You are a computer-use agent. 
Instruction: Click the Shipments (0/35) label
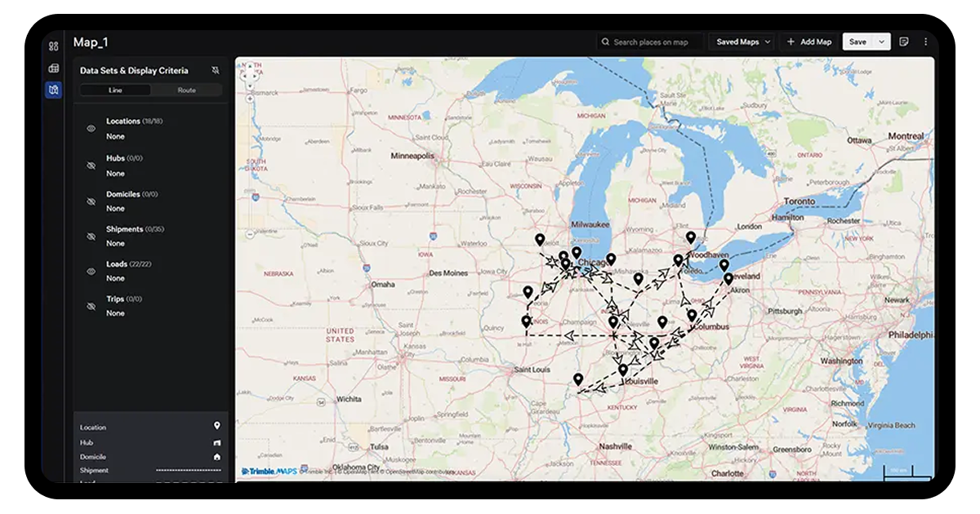(x=136, y=229)
